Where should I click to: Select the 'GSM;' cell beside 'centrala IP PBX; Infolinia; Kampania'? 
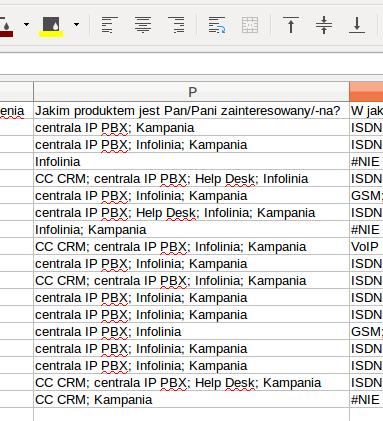coord(366,195)
